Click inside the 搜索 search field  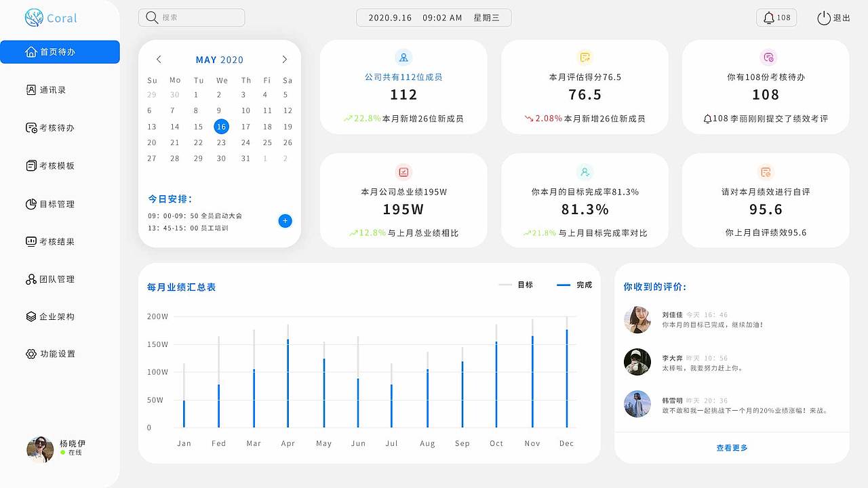tap(191, 18)
